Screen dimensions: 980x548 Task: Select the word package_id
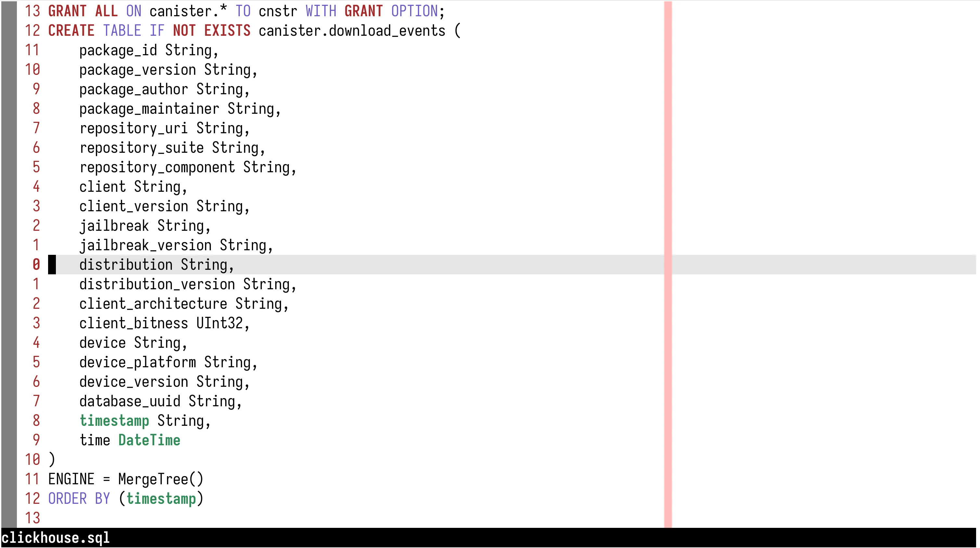click(x=118, y=50)
